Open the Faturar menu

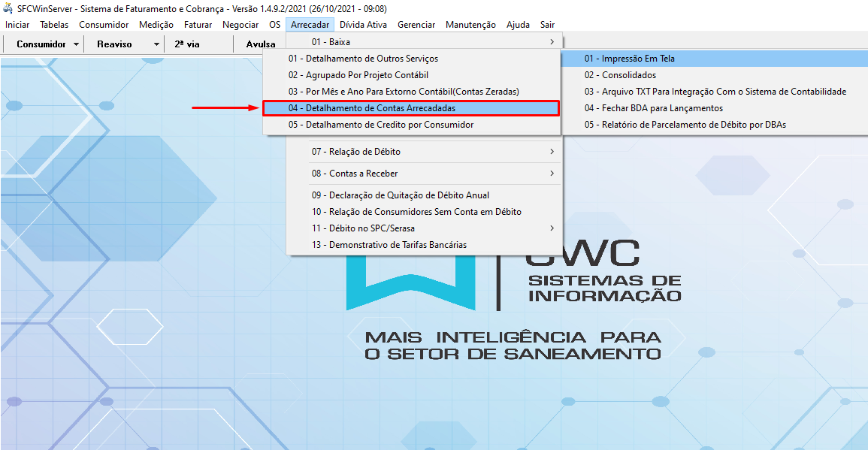(198, 24)
